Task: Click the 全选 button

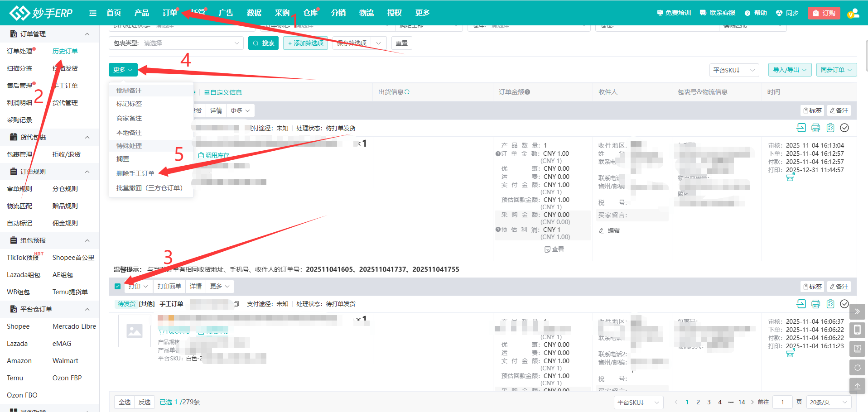Action: 125,402
